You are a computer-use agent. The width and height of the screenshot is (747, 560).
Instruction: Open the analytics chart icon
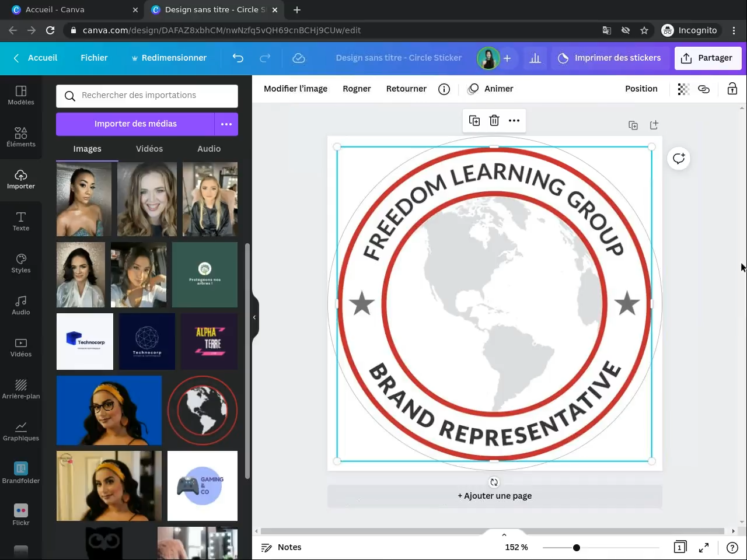click(535, 58)
